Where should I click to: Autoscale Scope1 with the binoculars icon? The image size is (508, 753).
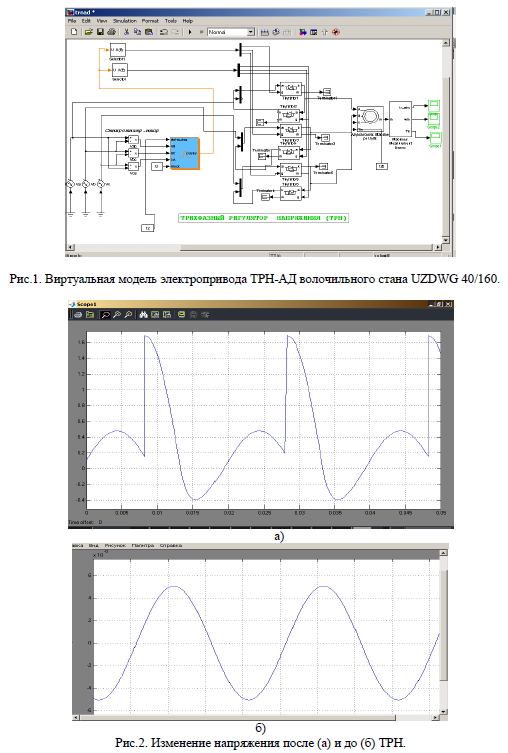pos(143,315)
